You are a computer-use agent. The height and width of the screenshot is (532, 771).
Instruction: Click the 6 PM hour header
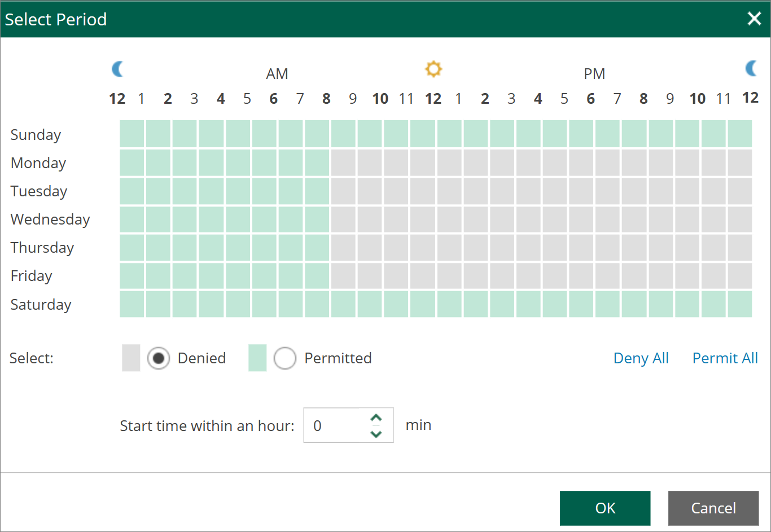(591, 99)
